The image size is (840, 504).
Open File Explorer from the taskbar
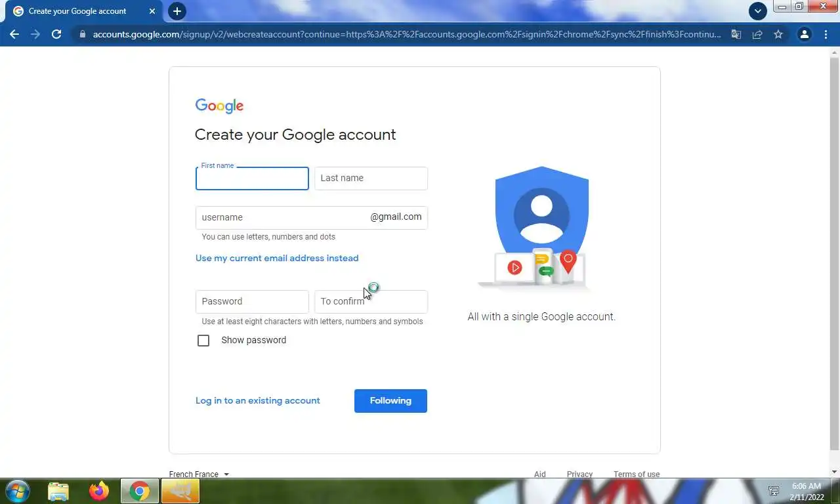[58, 491]
